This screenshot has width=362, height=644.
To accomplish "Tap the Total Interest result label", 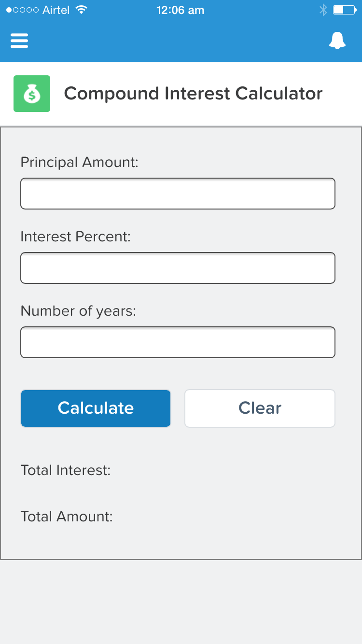I will tap(66, 470).
